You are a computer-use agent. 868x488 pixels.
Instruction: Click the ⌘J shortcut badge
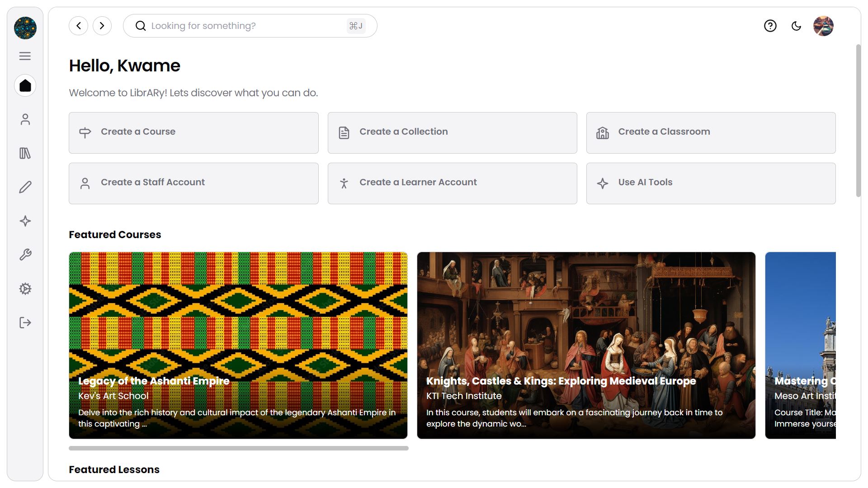[356, 26]
